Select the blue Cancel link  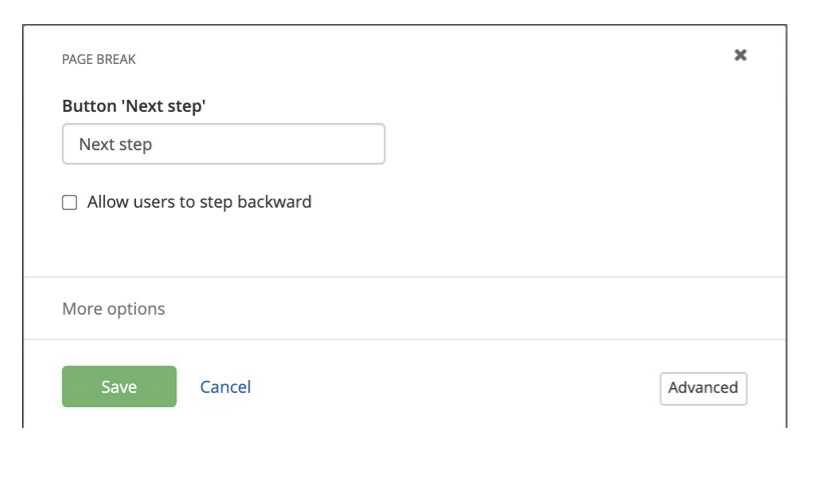pyautogui.click(x=225, y=387)
